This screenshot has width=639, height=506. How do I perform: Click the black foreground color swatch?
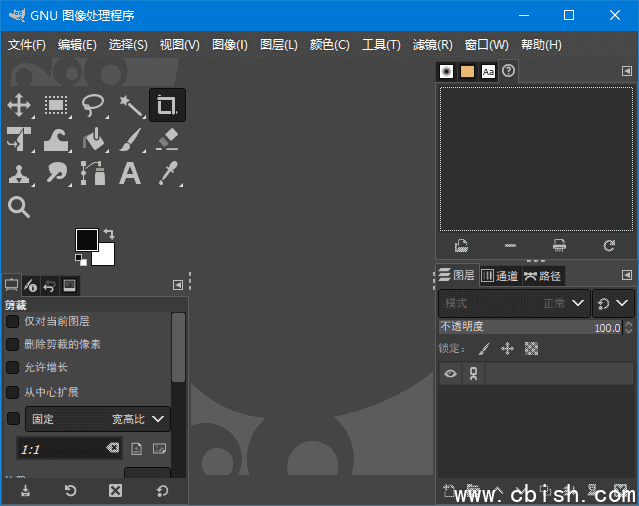pos(86,240)
